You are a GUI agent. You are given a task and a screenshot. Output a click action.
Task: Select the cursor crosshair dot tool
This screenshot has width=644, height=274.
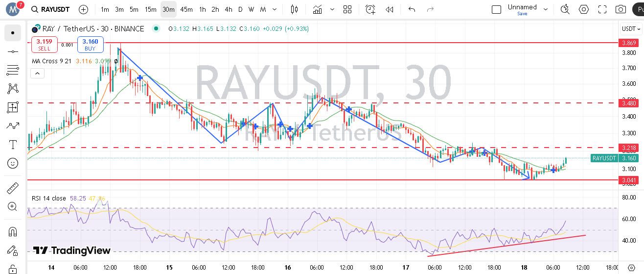click(13, 33)
